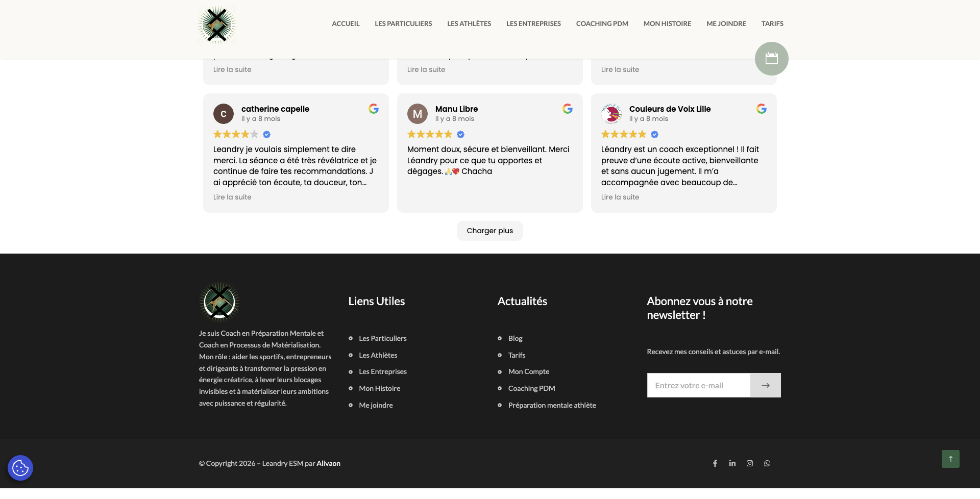980x499 pixels.
Task: Click reviewer name Couleurs de Voix Lille
Action: pos(670,109)
